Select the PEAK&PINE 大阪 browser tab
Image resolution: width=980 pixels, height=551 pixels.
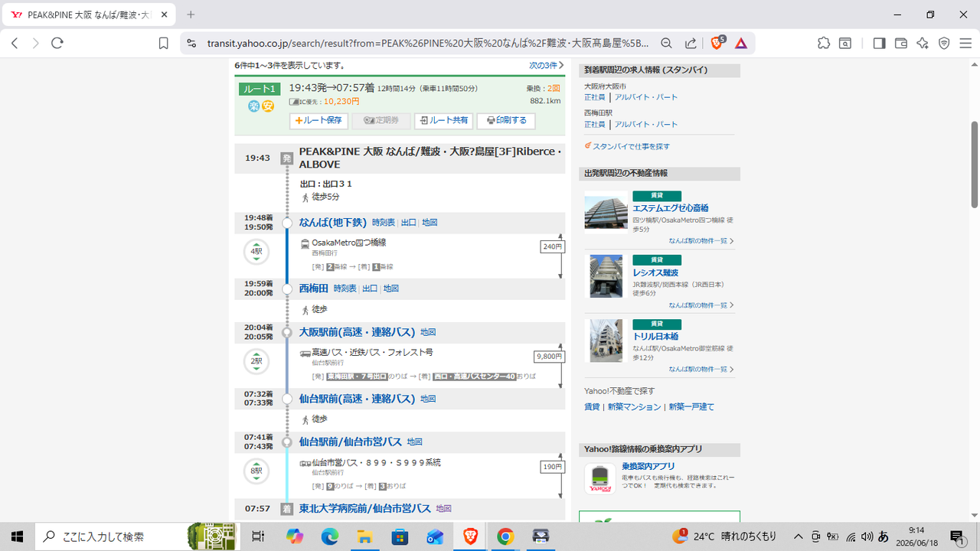coord(88,15)
